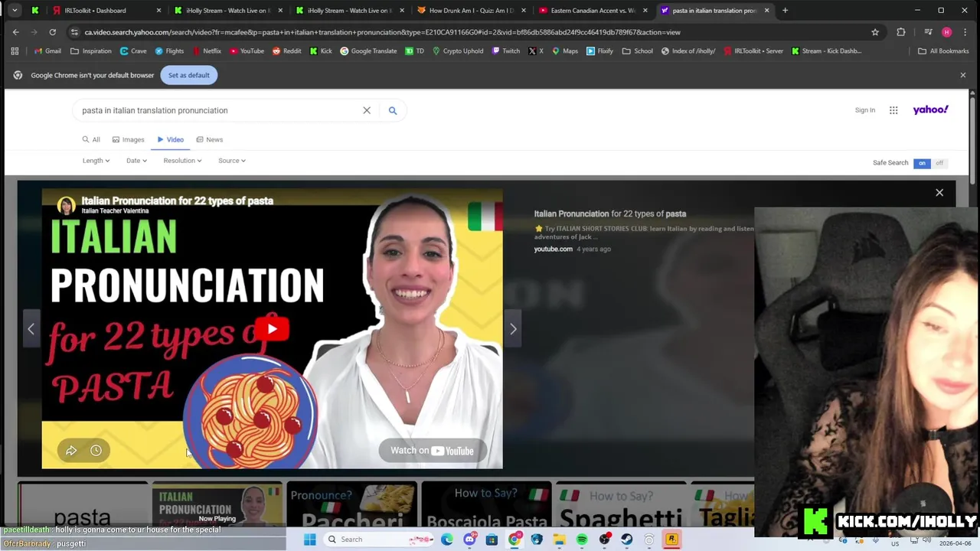Image resolution: width=980 pixels, height=551 pixels.
Task: Open YouTube bookmark
Action: (x=247, y=51)
